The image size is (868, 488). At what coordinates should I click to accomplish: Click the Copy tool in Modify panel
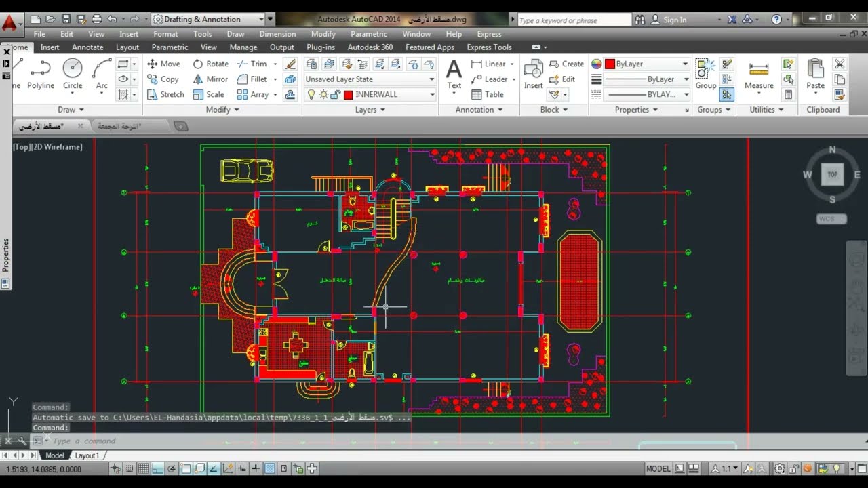click(x=163, y=79)
